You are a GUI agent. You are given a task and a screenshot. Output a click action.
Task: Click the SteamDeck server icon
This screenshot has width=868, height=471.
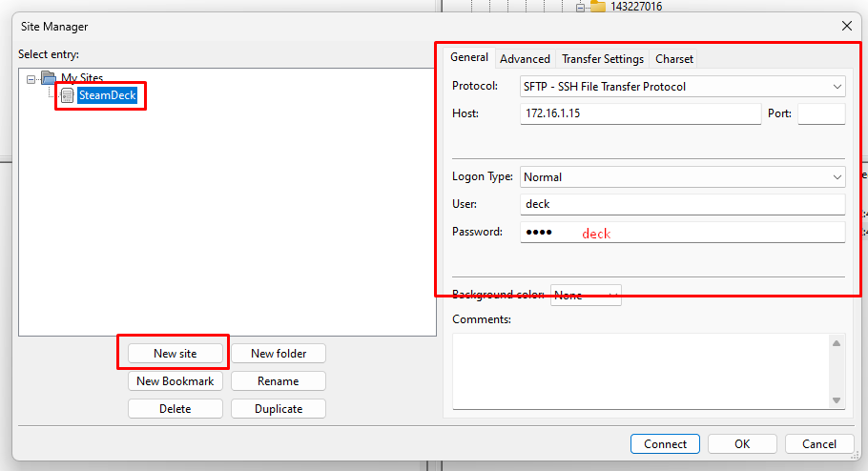(x=67, y=95)
